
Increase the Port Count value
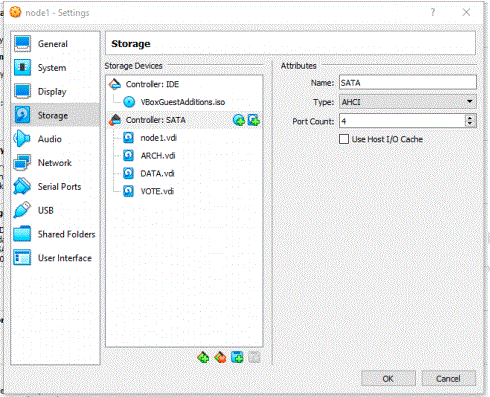coord(470,118)
